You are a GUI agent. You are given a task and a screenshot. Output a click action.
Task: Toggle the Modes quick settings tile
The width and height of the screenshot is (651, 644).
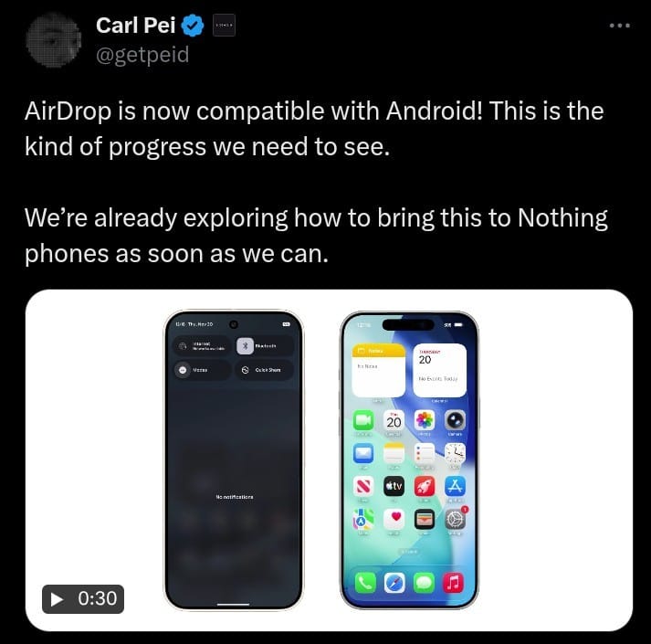point(202,370)
